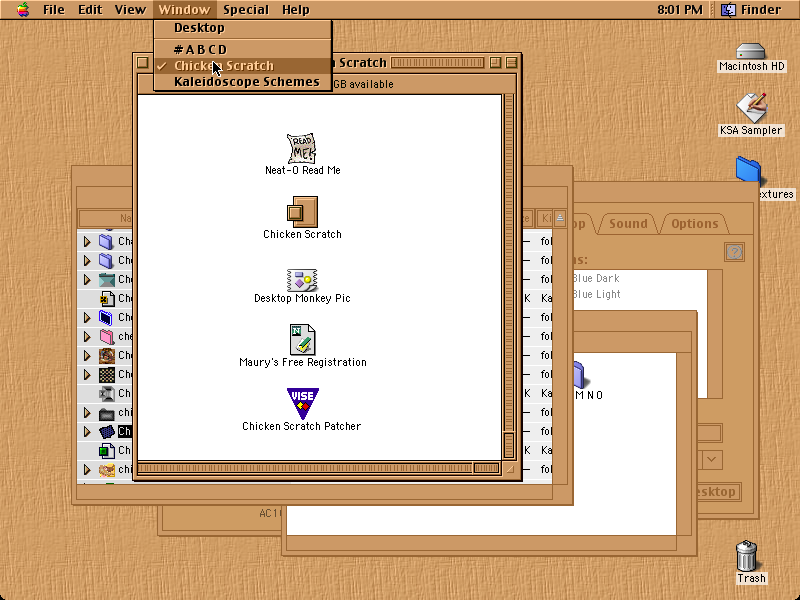Expand the pink folder row
This screenshot has height=600, width=800.
point(87,337)
